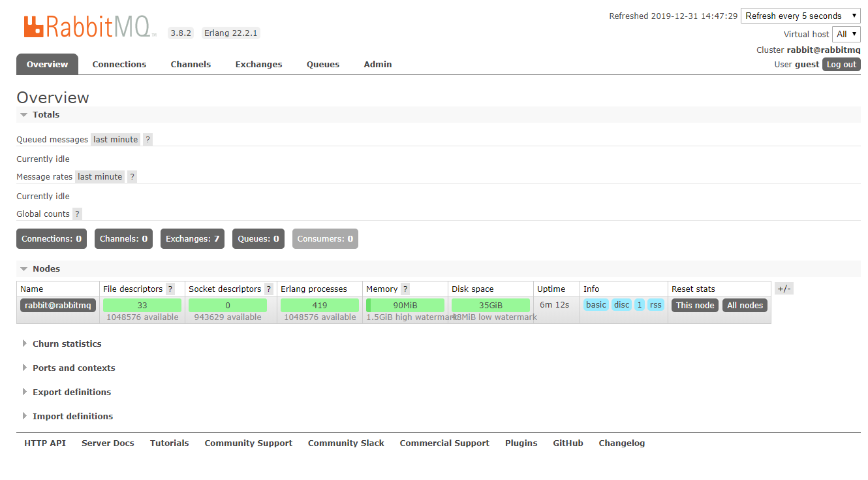The width and height of the screenshot is (868, 480).
Task: Click Consumers: 0 count button
Action: (x=325, y=238)
